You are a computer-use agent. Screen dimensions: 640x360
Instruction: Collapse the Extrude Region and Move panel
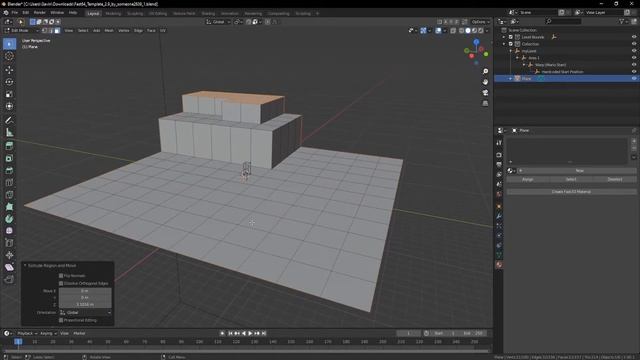pyautogui.click(x=25, y=266)
